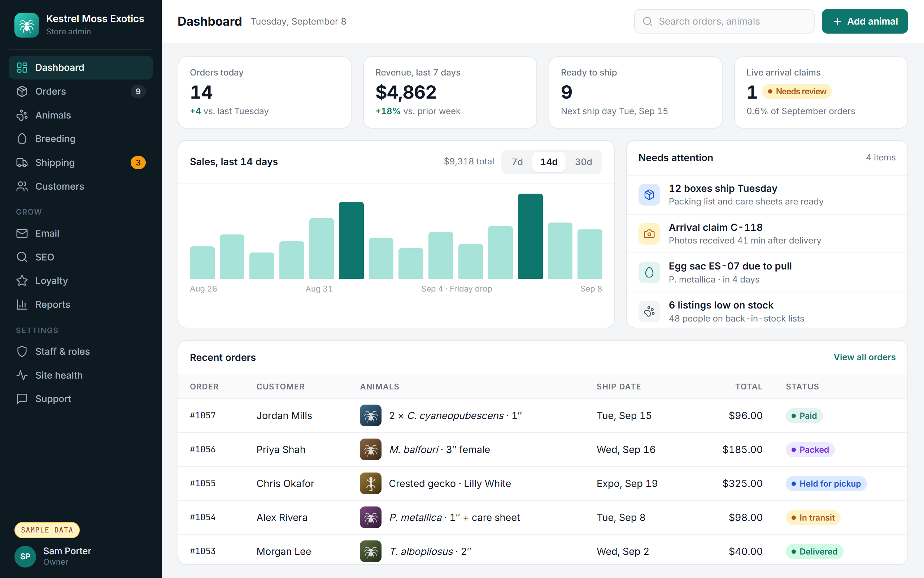Click the Staff & roles shield icon
The image size is (924, 578).
point(22,351)
